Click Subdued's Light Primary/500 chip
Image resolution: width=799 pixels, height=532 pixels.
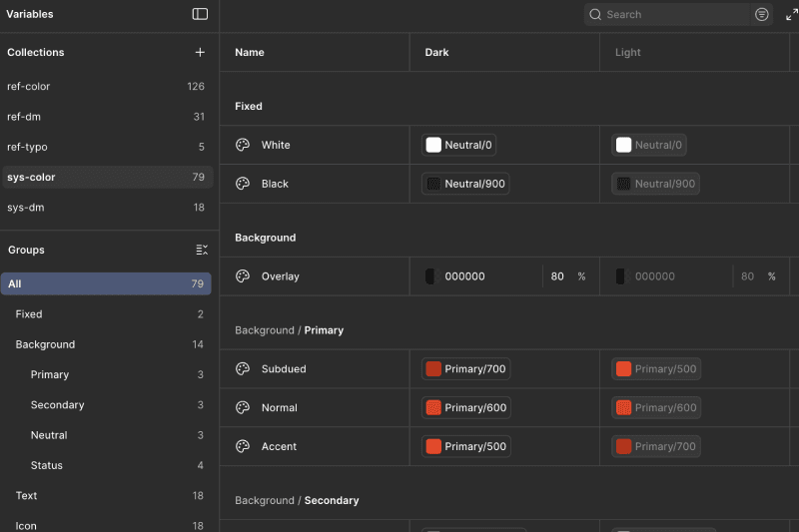[656, 369]
